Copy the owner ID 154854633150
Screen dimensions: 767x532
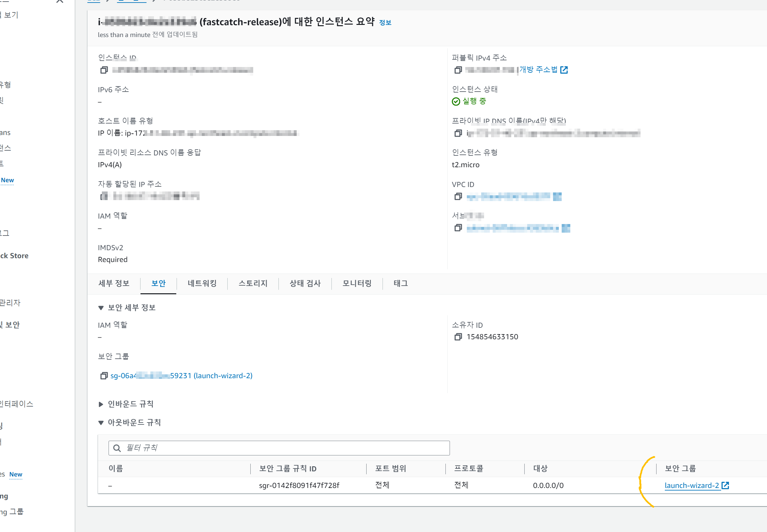(458, 337)
